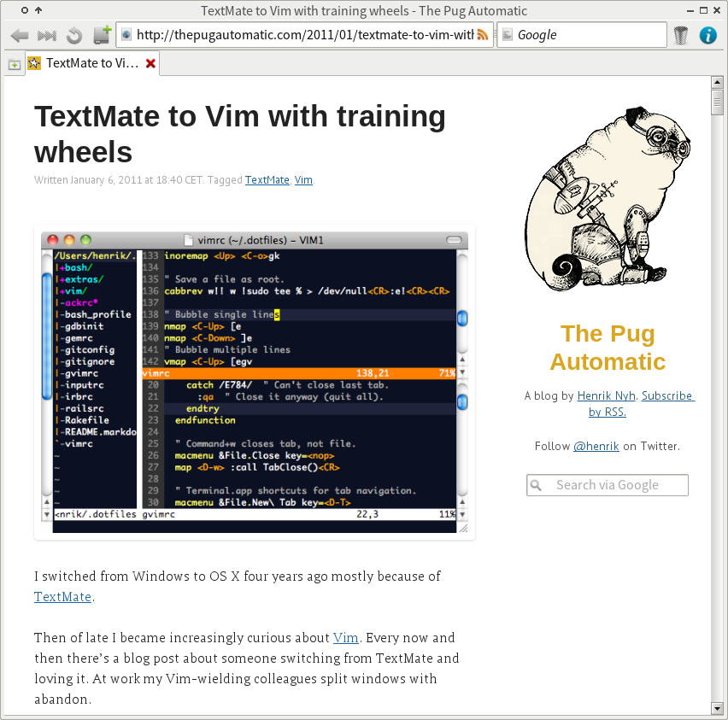
Task: Click the URL address field
Action: tap(304, 35)
